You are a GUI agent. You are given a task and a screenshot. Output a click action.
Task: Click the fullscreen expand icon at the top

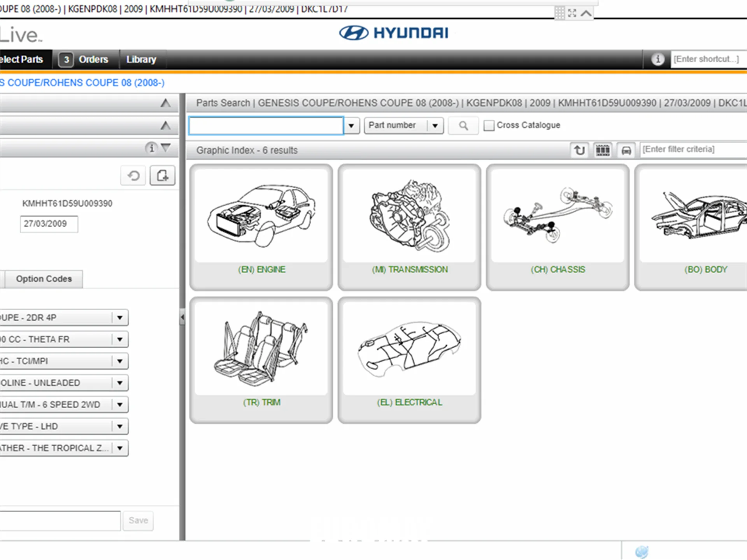[572, 13]
